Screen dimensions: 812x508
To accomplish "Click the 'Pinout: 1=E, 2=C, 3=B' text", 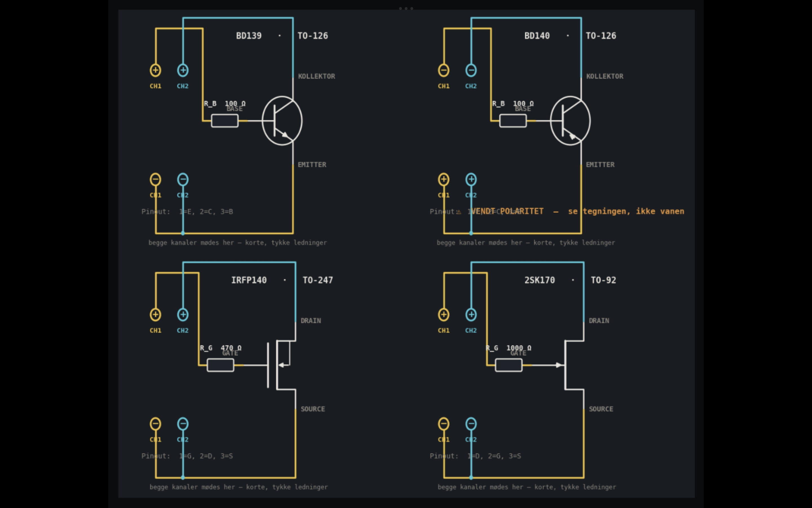I will 187,212.
